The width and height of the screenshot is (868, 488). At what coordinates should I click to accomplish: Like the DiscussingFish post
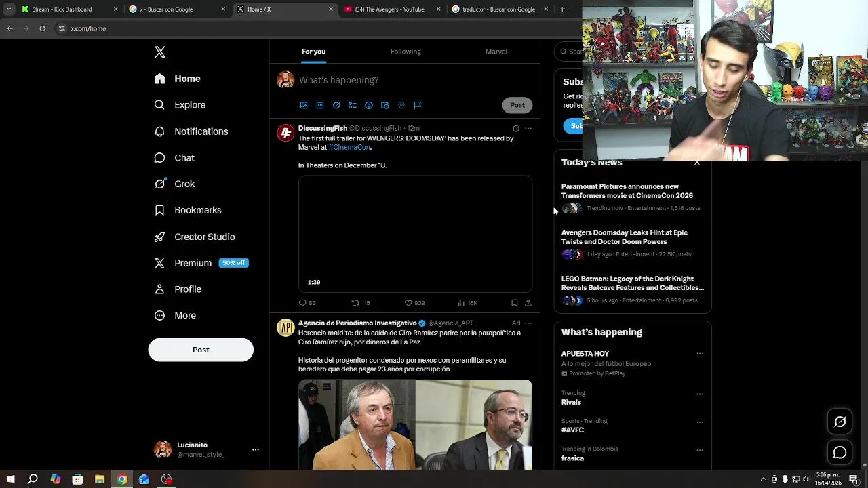[414, 303]
